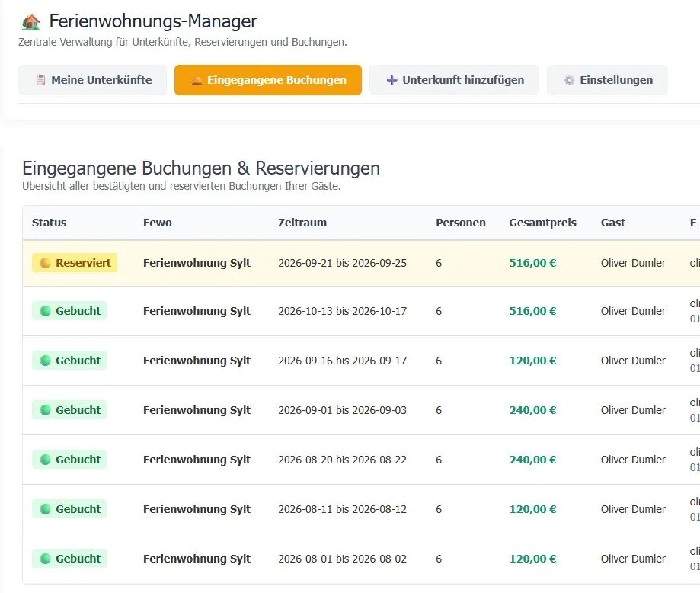Click the Ferienwohnungs-Manager title
This screenshot has height=593, width=700.
tap(152, 21)
